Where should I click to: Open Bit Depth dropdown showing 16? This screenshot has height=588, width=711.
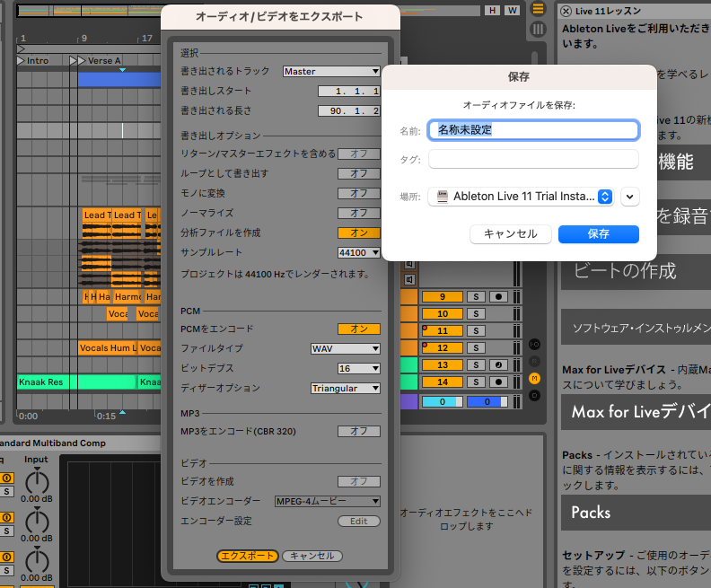(359, 369)
